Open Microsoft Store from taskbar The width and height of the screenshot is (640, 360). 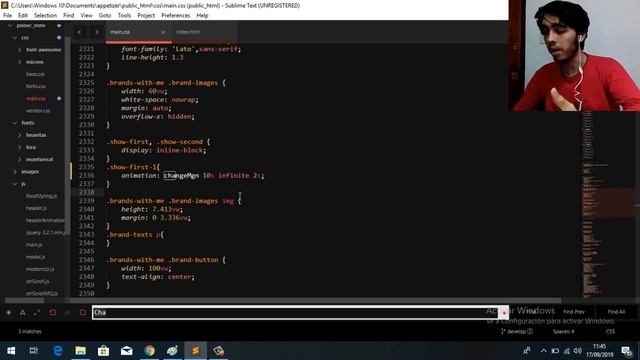103,351
